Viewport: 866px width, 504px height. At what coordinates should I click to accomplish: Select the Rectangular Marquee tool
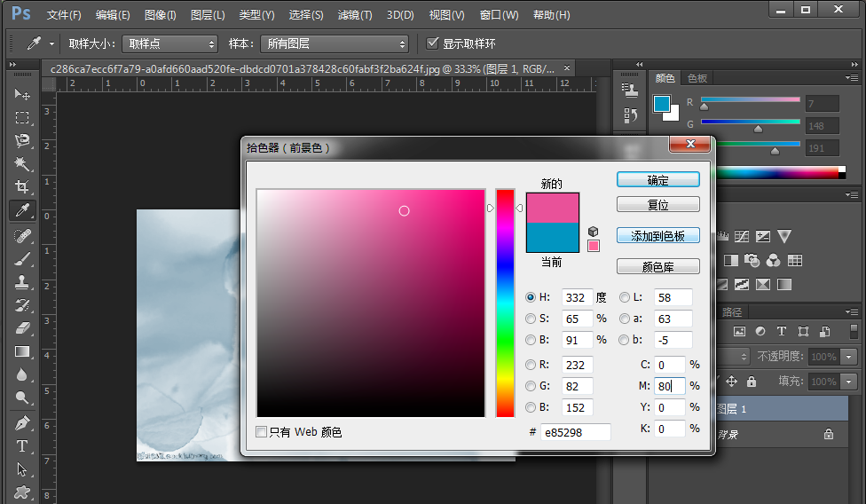22,118
